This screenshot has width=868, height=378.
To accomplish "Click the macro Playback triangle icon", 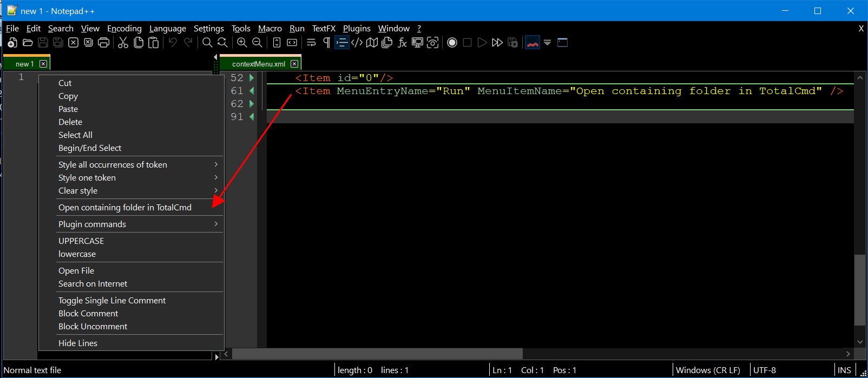I will point(482,43).
